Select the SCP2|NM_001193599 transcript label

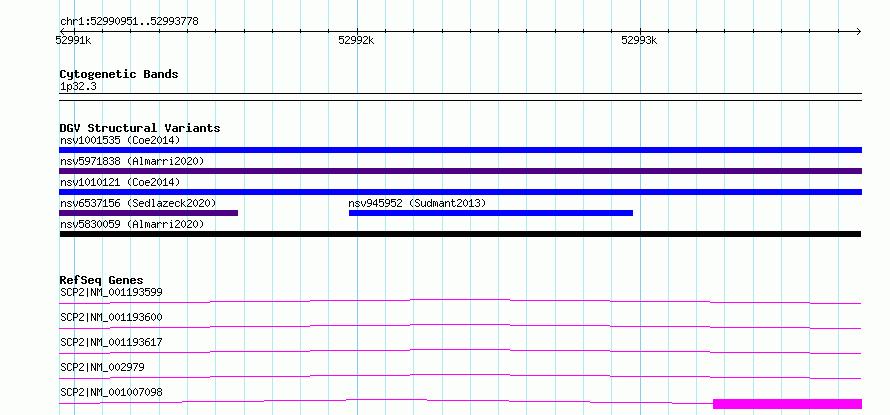(111, 293)
